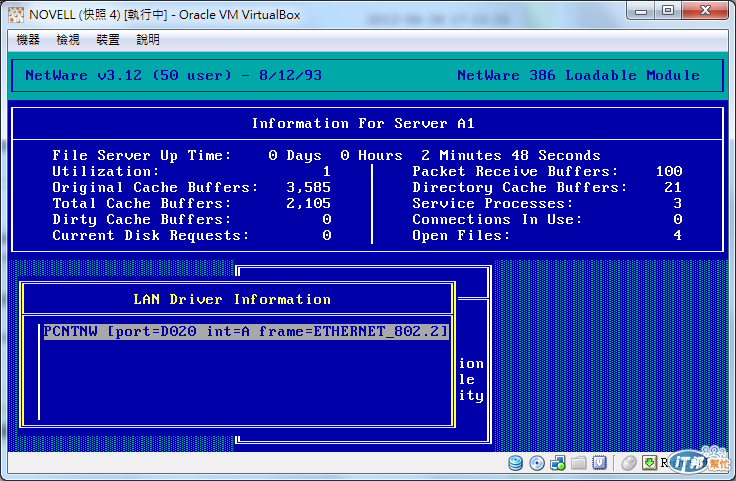Click the Information For Server A1 heading

pos(363,123)
